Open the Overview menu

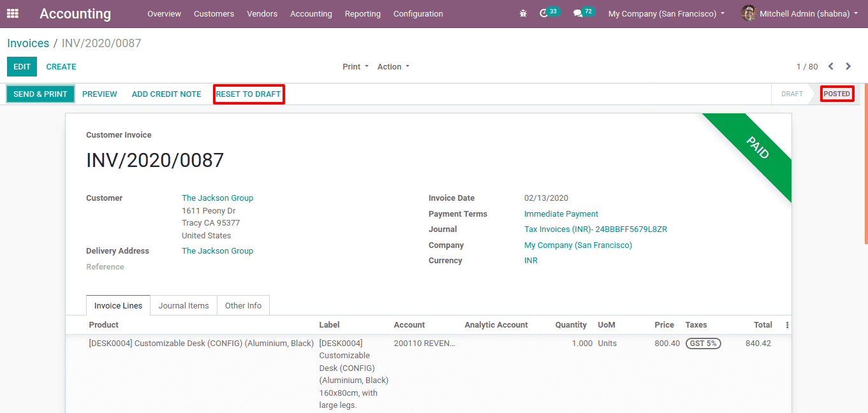tap(164, 13)
